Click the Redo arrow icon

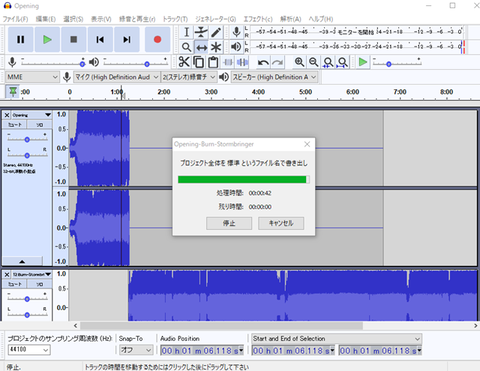(278, 62)
